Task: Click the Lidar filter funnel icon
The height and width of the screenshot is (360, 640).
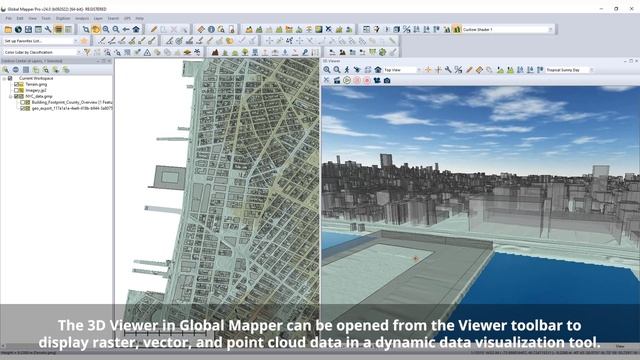Action: point(87,52)
